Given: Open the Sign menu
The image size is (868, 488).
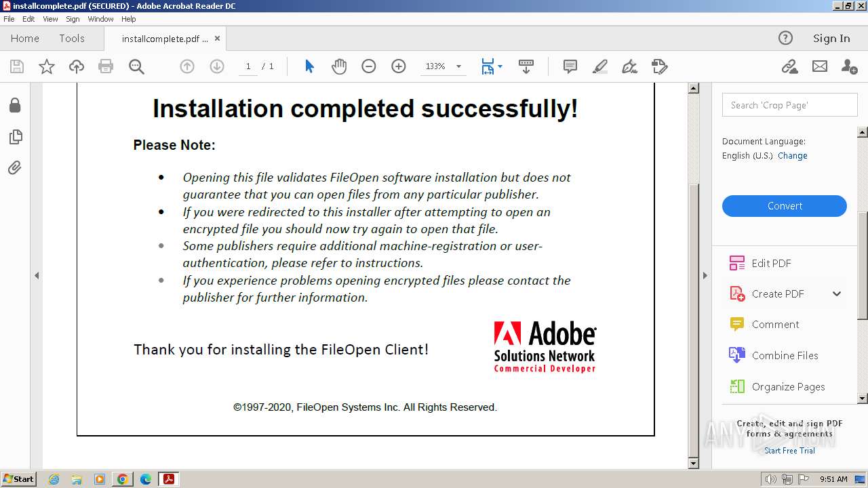Looking at the screenshot, I should click(73, 19).
